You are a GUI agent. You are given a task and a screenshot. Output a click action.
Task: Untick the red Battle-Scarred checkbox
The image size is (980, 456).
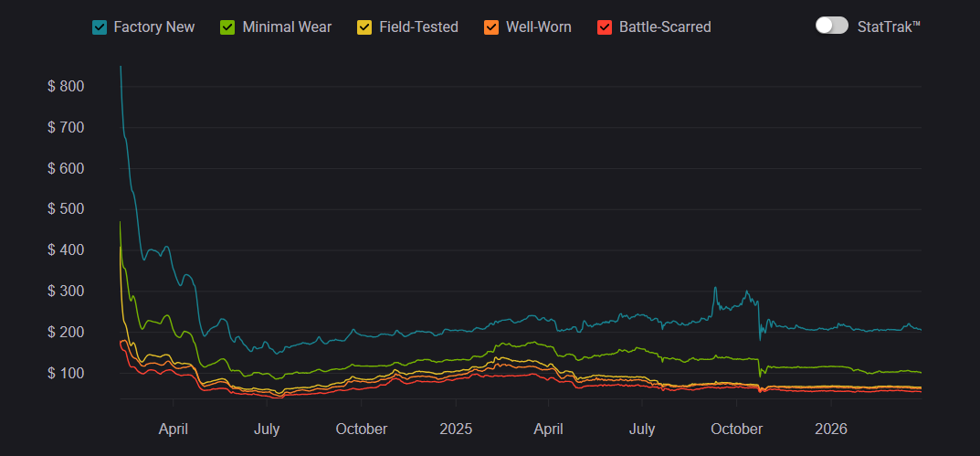[604, 27]
